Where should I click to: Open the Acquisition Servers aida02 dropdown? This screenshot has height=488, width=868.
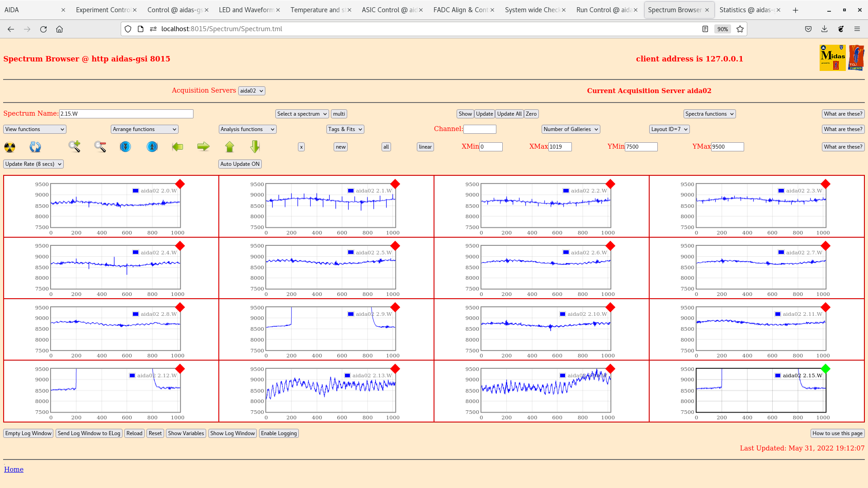251,91
